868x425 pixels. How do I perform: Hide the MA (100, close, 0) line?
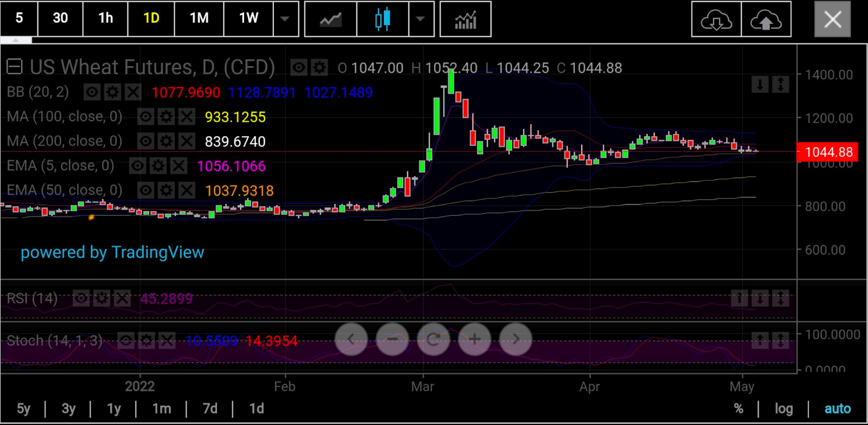click(145, 117)
